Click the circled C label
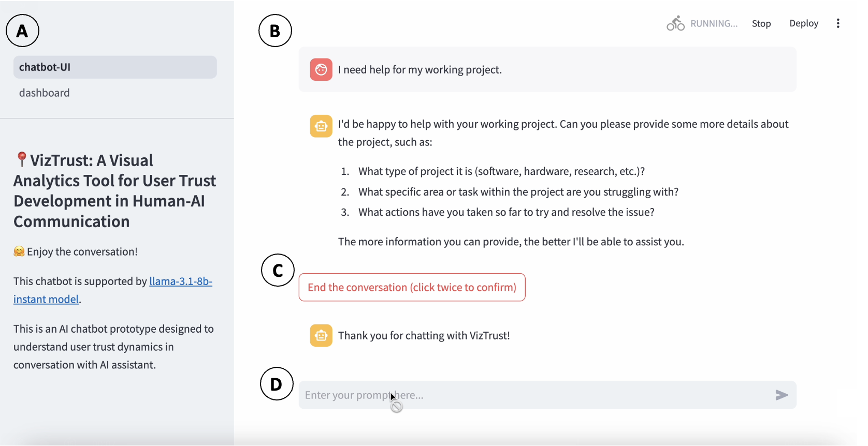The image size is (868, 446). (278, 270)
